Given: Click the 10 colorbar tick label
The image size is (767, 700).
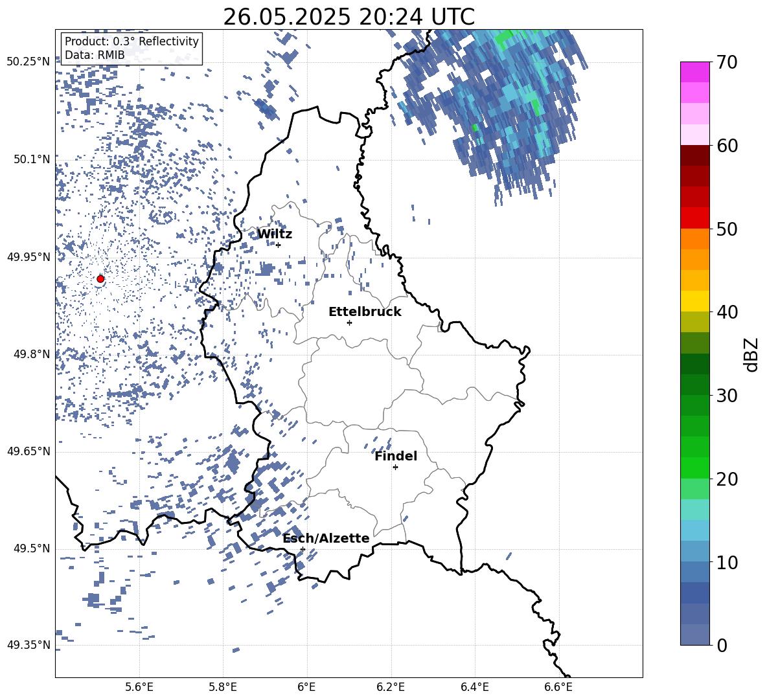Looking at the screenshot, I should tap(727, 562).
